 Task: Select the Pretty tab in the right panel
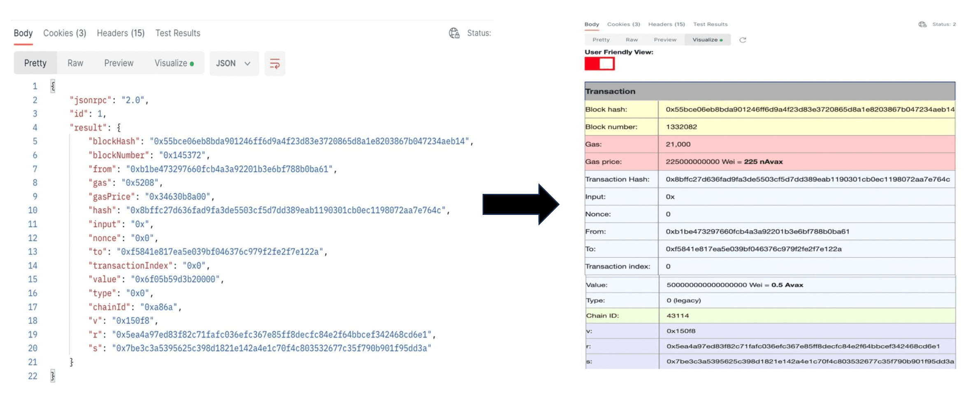point(601,40)
